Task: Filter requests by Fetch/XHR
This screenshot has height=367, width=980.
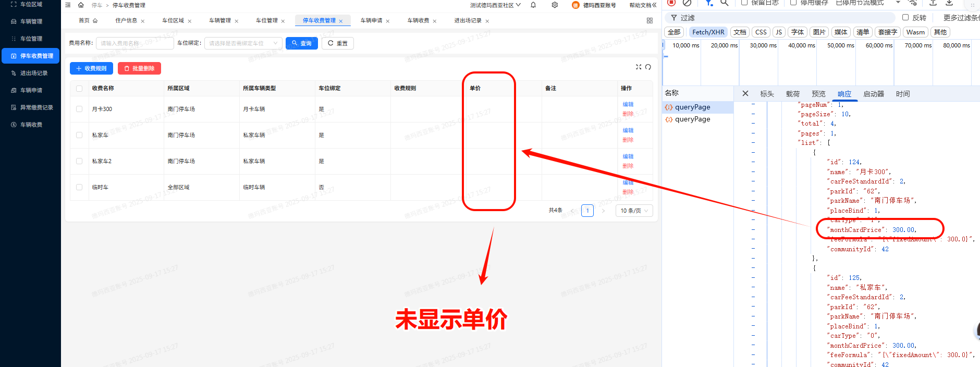Action: tap(708, 32)
